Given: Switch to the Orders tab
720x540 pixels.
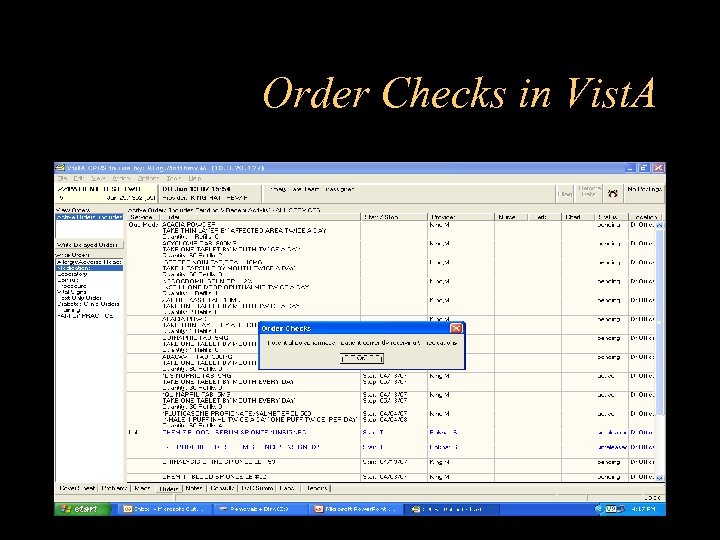Looking at the screenshot, I should tap(168, 489).
